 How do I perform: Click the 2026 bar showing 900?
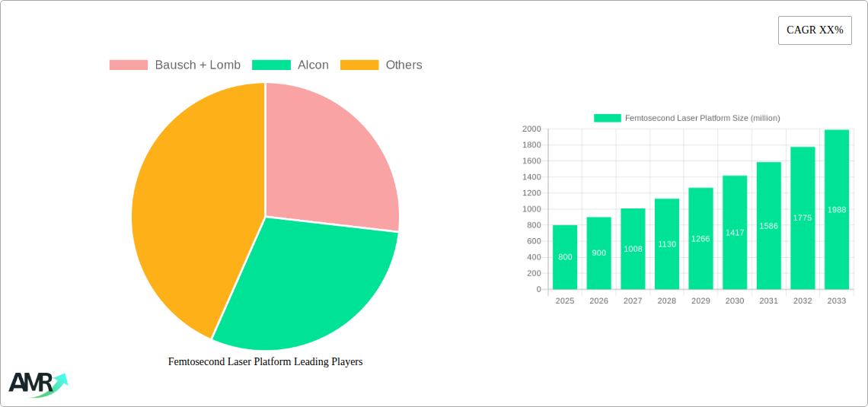tap(598, 253)
